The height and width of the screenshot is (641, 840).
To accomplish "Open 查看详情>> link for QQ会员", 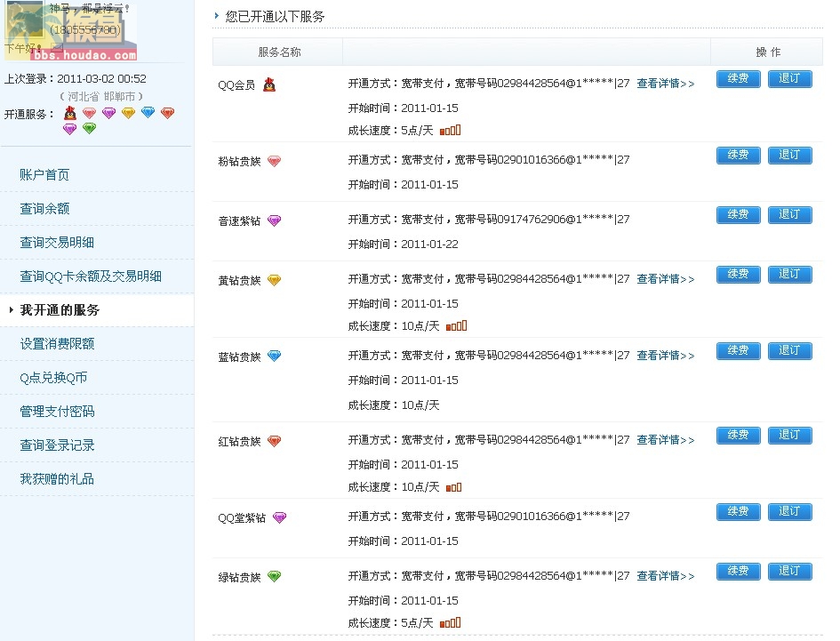I will (666, 84).
